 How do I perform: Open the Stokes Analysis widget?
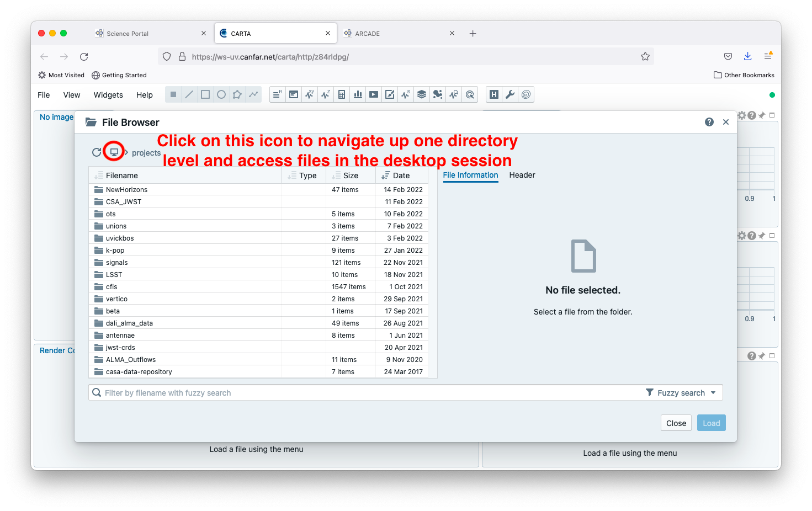[406, 94]
